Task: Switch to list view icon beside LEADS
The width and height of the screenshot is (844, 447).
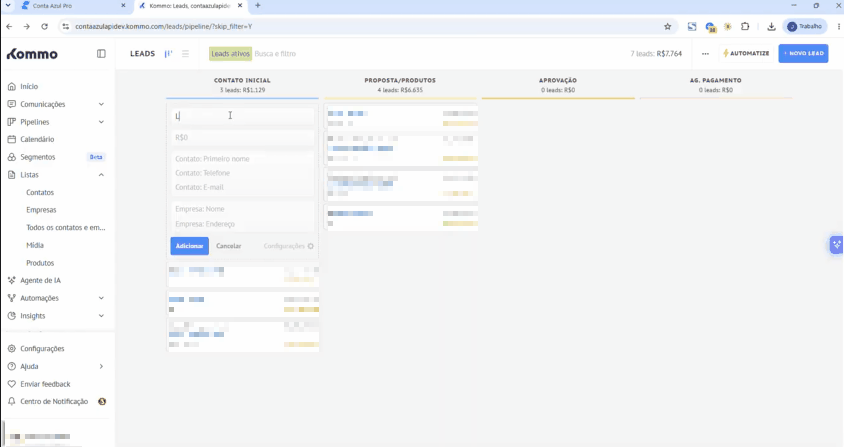Action: (185, 53)
